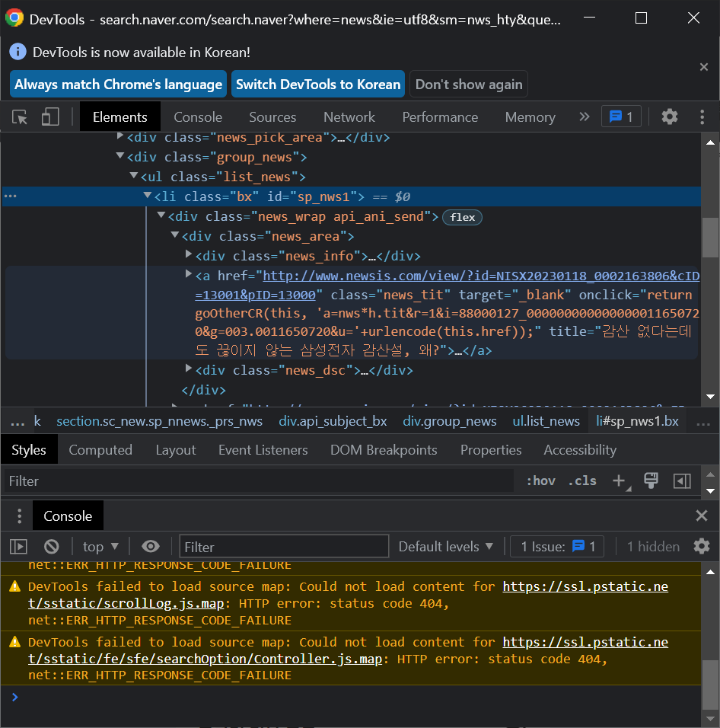This screenshot has height=728, width=720.
Task: Toggle the computed styles sidebar pane icon
Action: point(682,481)
